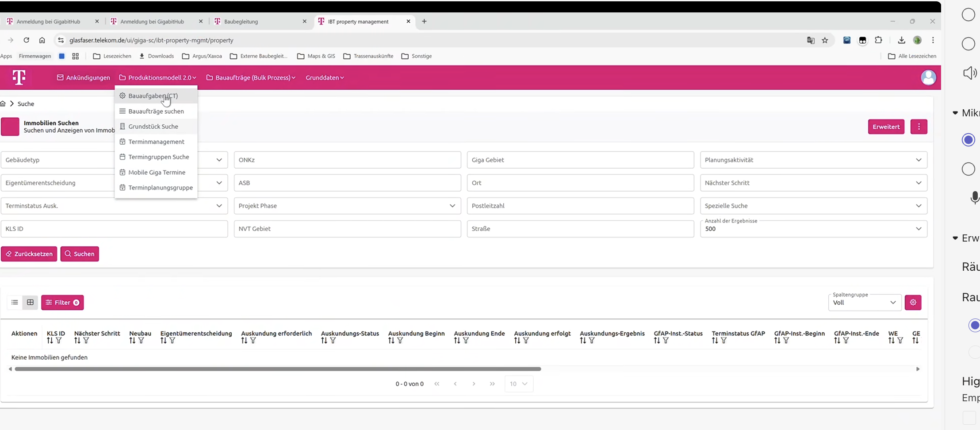
Task: Click the Erweitert button
Action: coord(886,127)
